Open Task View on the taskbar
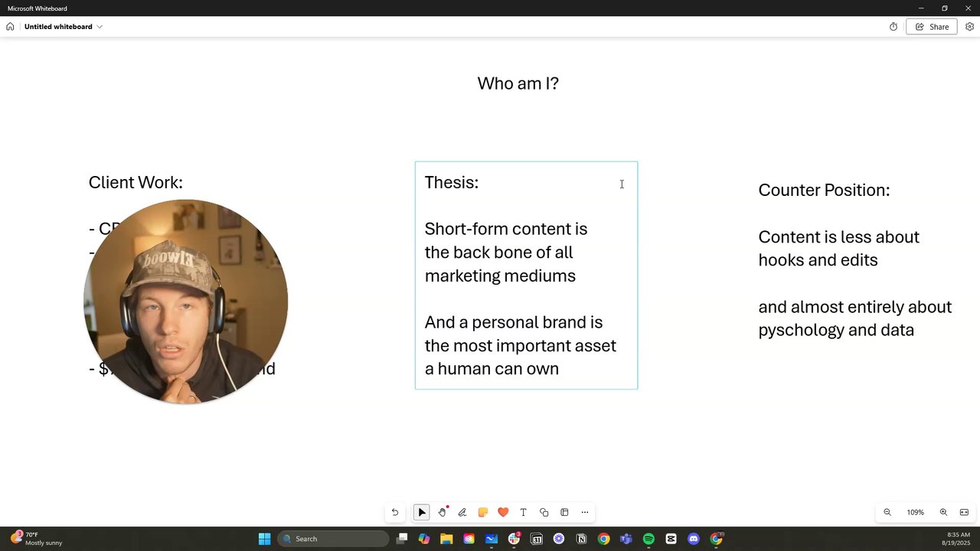Screen dimensions: 980x551 point(402,539)
